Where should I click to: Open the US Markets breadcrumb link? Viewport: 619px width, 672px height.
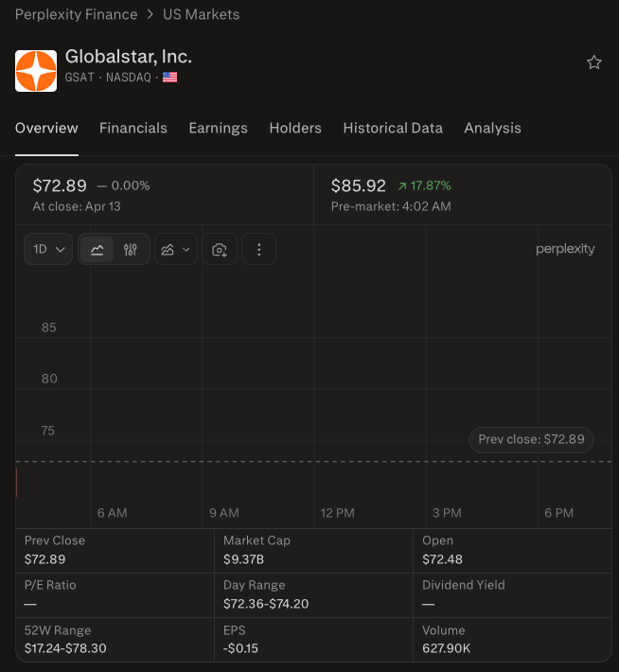[201, 14]
